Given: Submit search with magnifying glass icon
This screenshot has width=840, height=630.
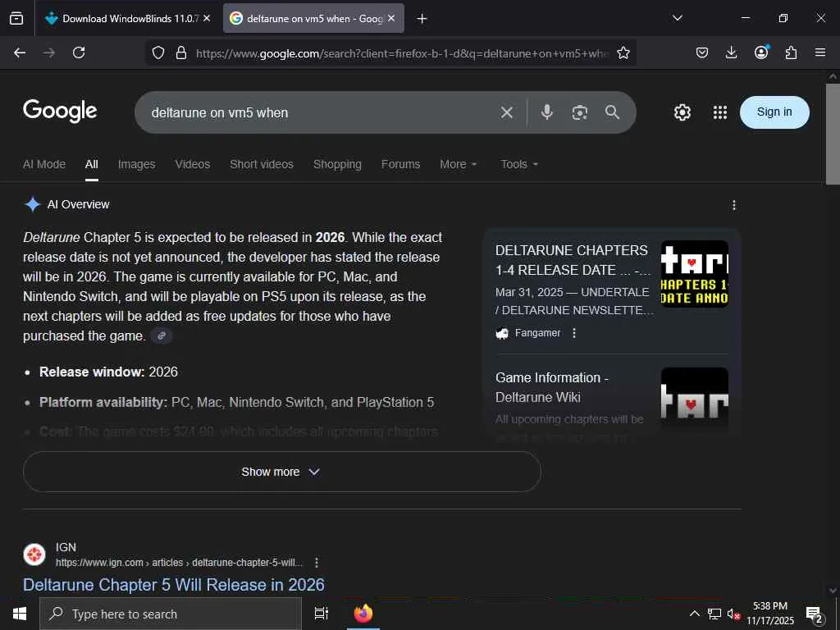Looking at the screenshot, I should [x=612, y=112].
